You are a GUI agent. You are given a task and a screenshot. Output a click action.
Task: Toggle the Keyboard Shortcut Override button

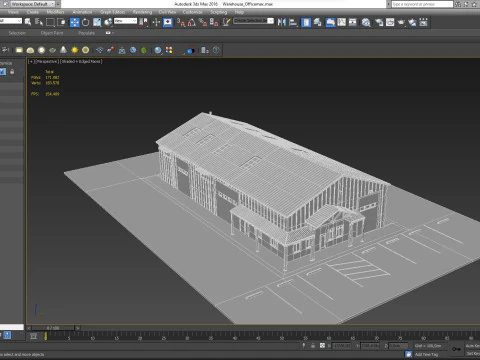tap(168, 22)
